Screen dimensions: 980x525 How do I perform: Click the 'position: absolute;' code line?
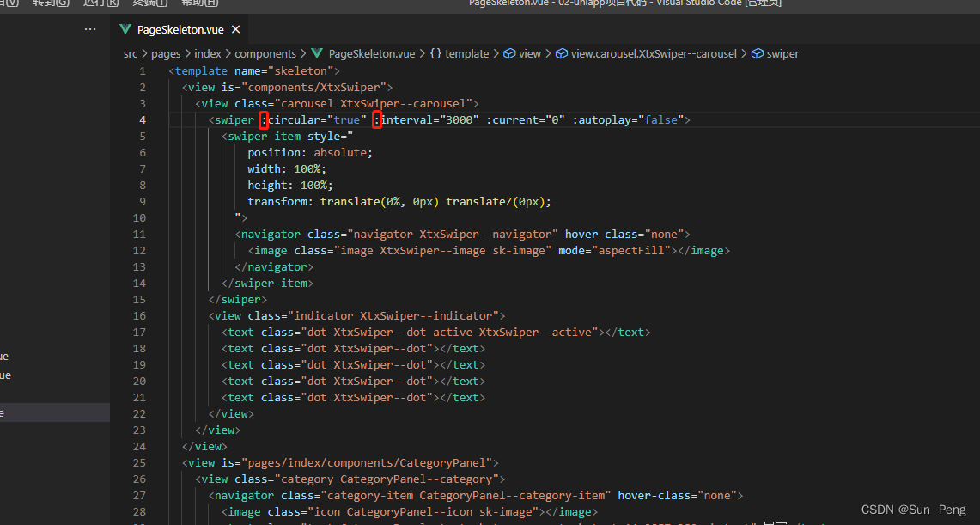[x=310, y=152]
